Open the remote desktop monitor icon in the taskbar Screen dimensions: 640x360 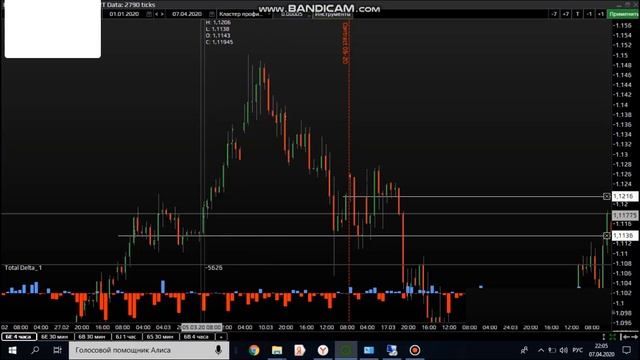click(392, 350)
